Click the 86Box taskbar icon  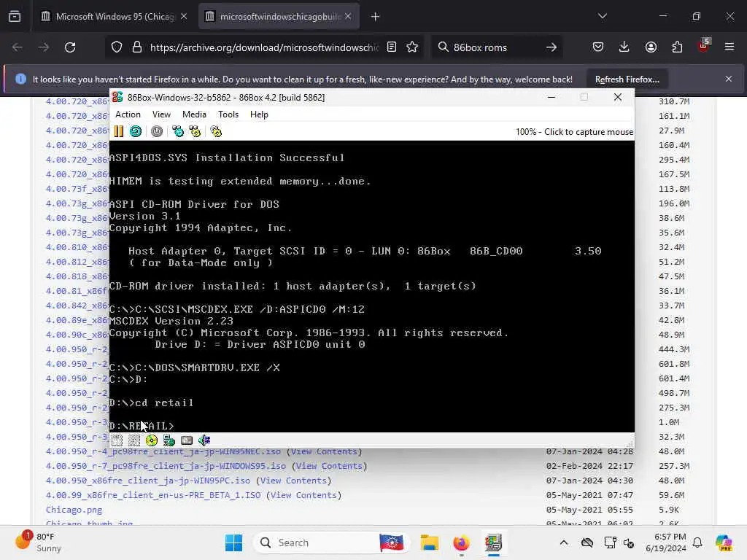click(494, 542)
